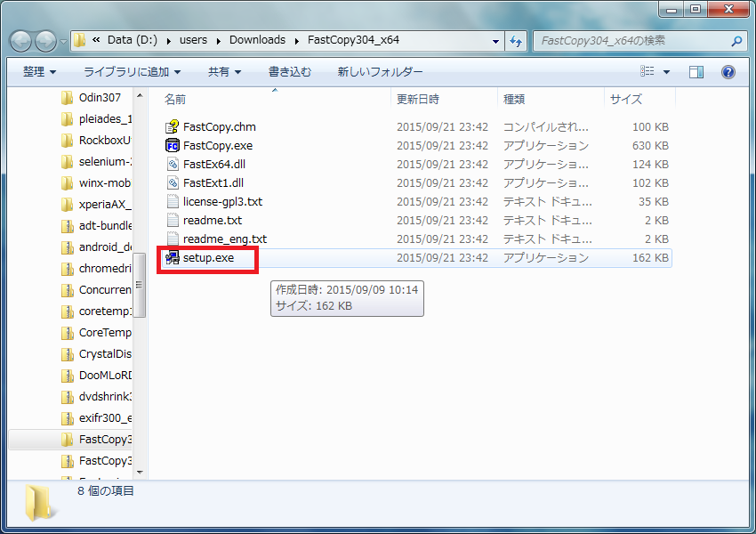This screenshot has width=756, height=534.
Task: Open the view options dropdown arrow
Action: 667,72
